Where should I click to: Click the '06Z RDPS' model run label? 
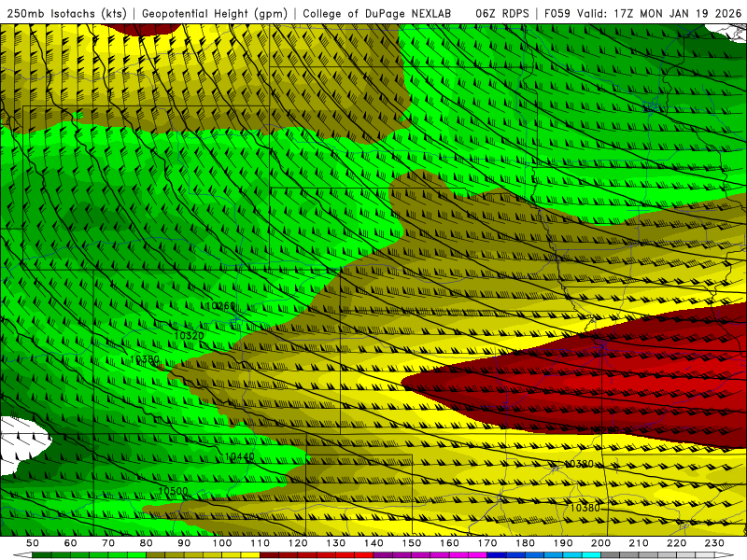tap(501, 14)
